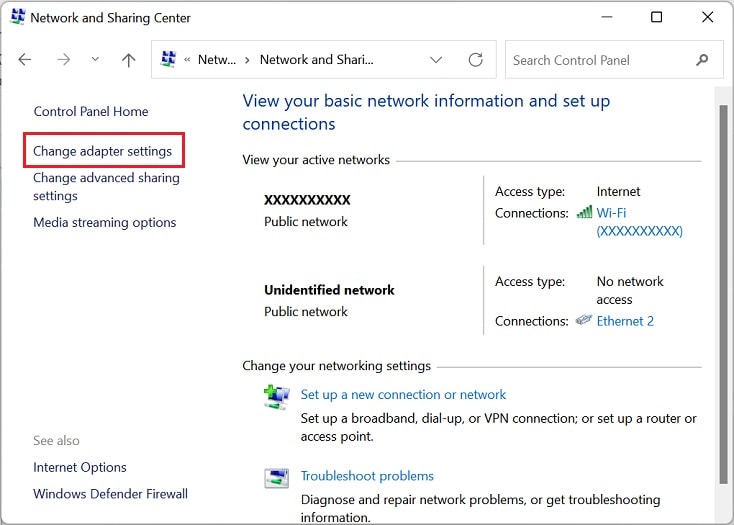Open Change adapter settings

tap(103, 151)
